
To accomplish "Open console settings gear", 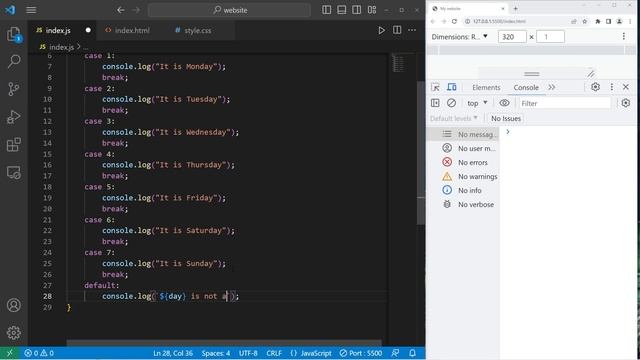I will tap(626, 103).
